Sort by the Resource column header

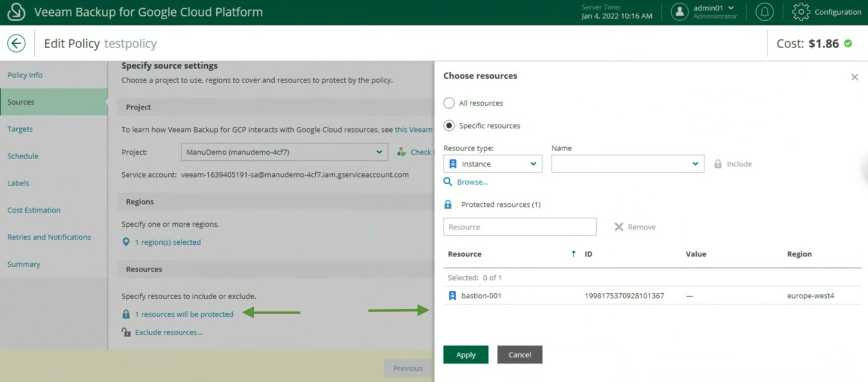click(464, 254)
